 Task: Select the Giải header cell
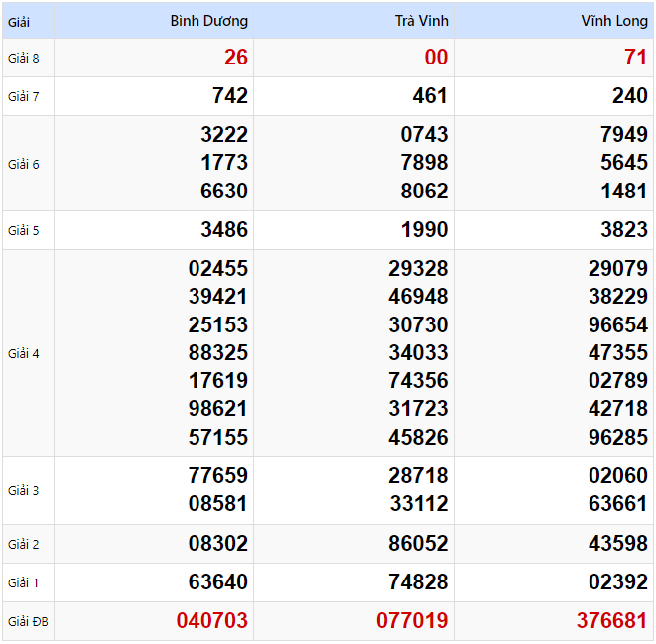[x=20, y=21]
